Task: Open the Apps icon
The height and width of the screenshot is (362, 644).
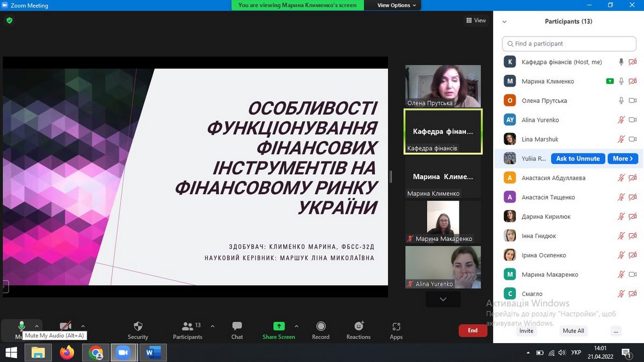Action: coord(396,326)
